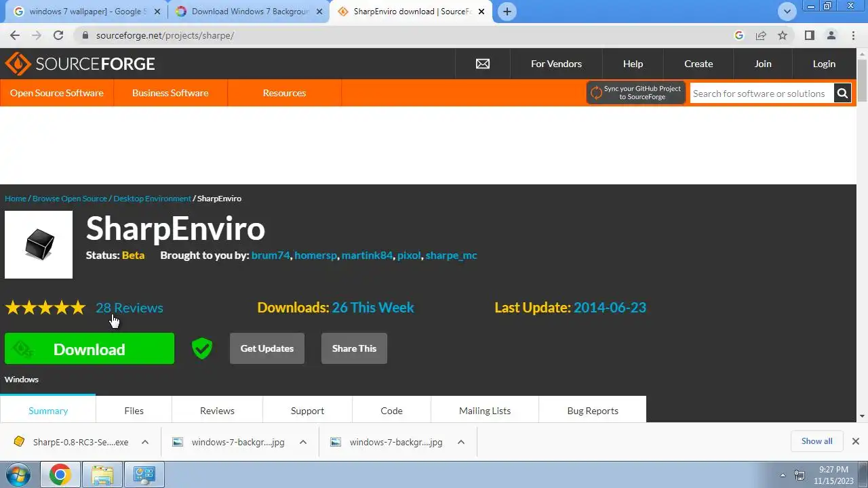Click the address bar URL
The width and height of the screenshot is (868, 488).
(165, 35)
